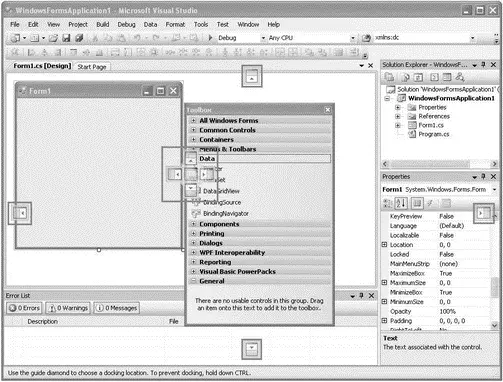Click the Open File toolbar icon

[x=53, y=38]
